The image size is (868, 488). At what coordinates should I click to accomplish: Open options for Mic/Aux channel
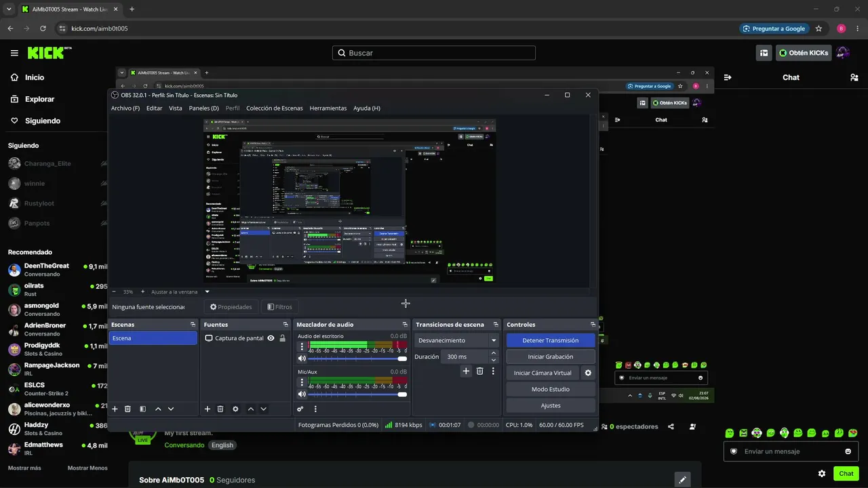[x=302, y=382]
